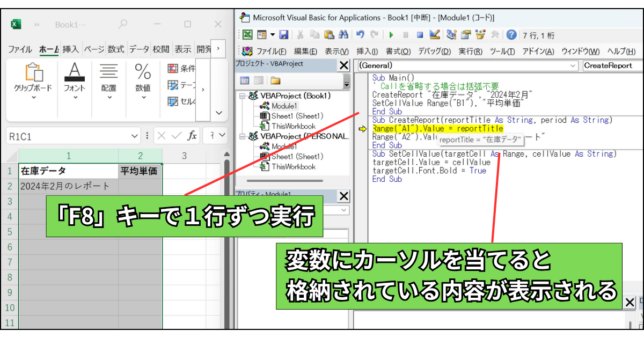This screenshot has height=338, width=644.
Task: Open the Name Box dropdown showing R1C1
Action: pos(135,136)
